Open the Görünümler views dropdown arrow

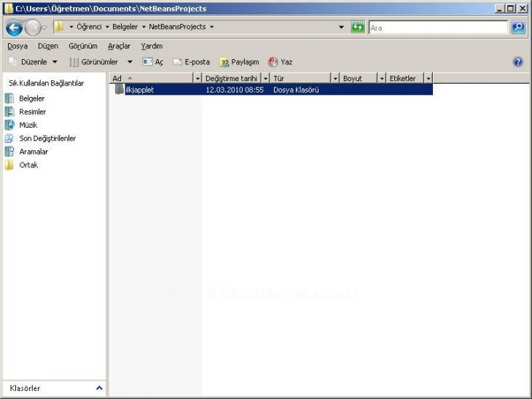[130, 62]
